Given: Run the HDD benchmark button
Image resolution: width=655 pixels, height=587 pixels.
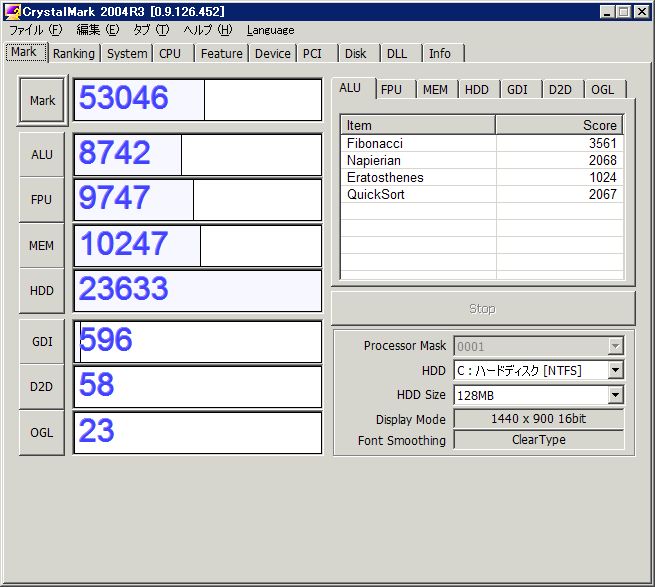Looking at the screenshot, I should click(42, 290).
